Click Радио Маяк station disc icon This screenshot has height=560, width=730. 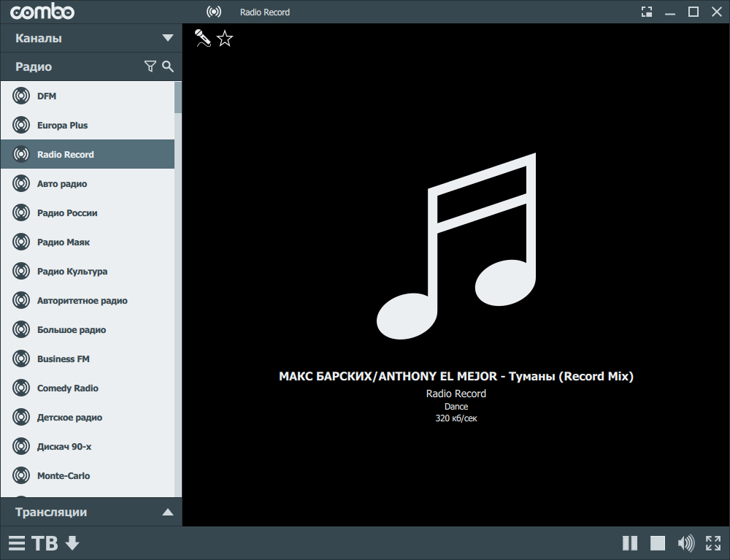click(21, 242)
